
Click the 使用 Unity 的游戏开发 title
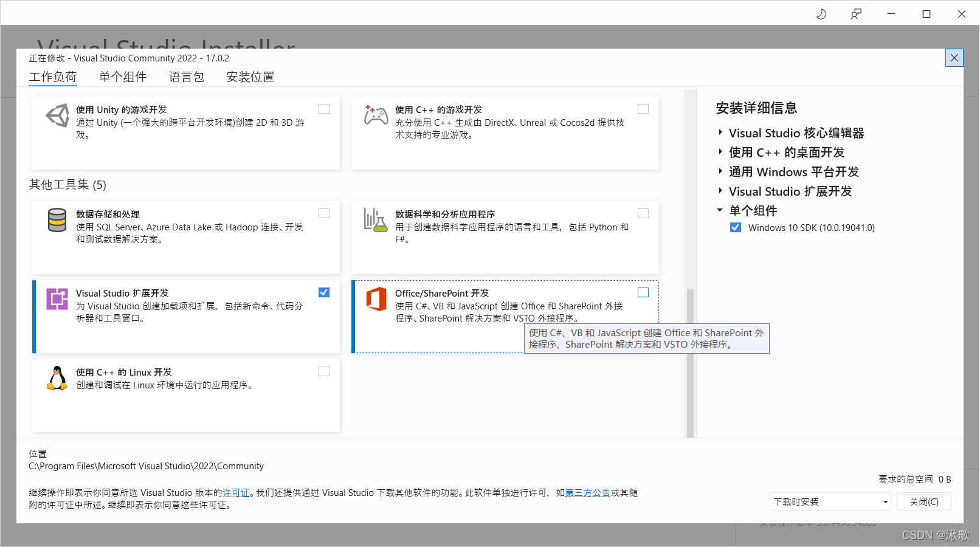(121, 109)
